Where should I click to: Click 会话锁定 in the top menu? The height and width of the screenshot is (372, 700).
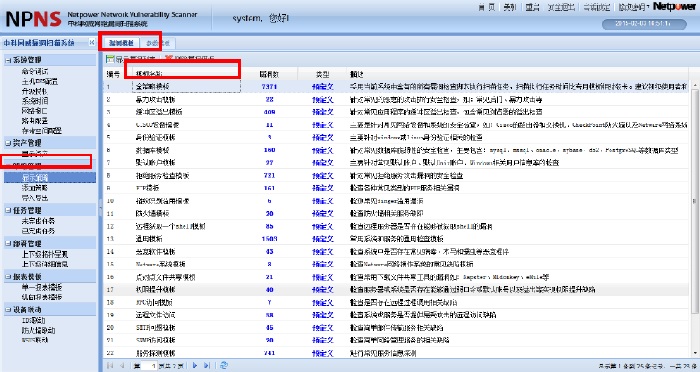[x=596, y=7]
